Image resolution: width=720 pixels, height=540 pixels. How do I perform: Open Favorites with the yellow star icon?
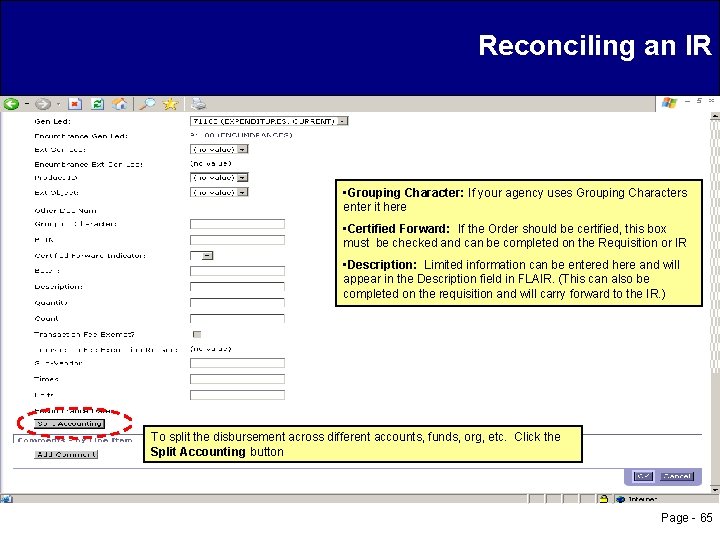tap(170, 104)
